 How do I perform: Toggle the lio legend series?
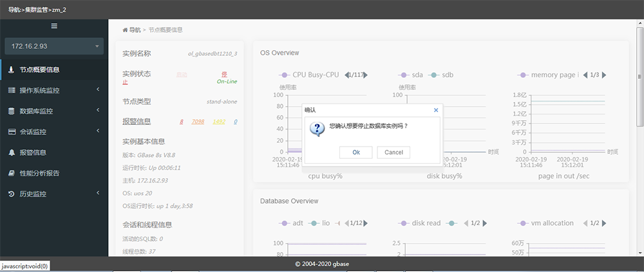[318, 223]
